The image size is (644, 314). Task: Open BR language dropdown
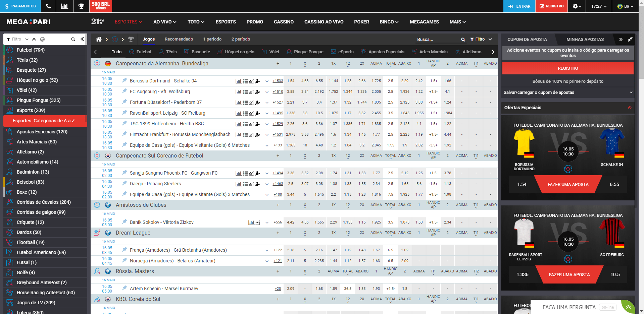pos(626,6)
